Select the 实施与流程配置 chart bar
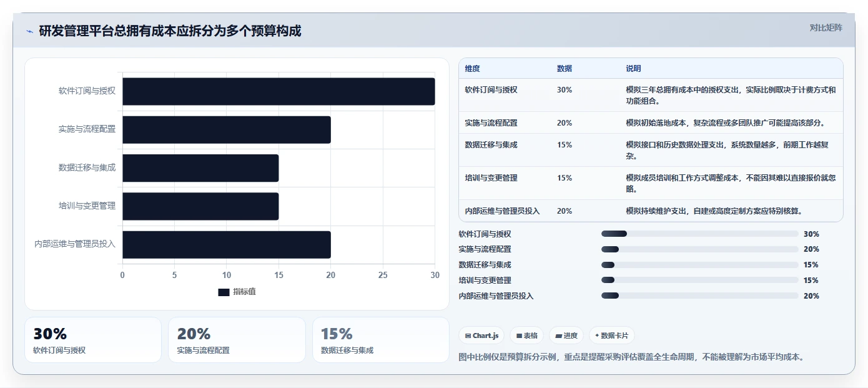 click(227, 129)
